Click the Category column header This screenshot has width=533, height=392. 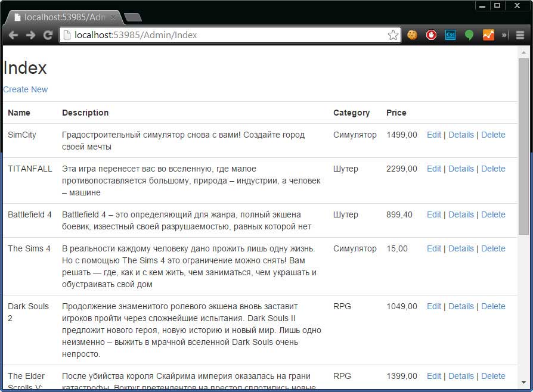coord(351,113)
